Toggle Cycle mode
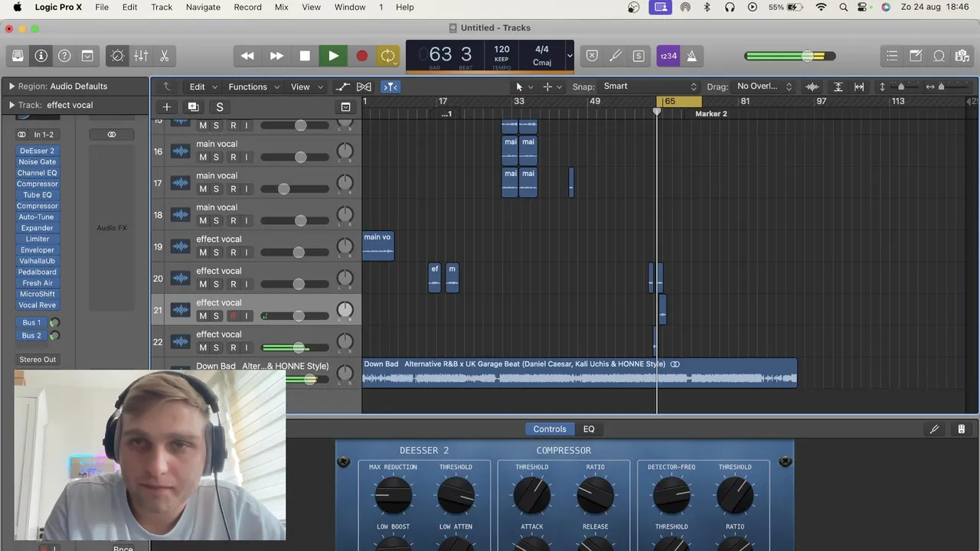The image size is (980, 551). point(388,56)
